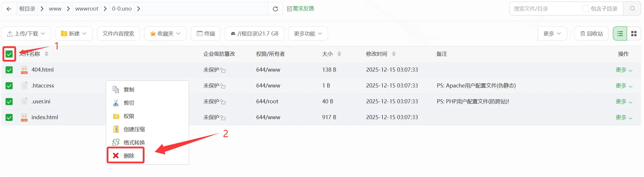Click the lock icon for .user.ini
This screenshot has height=177, width=644.
223,102
